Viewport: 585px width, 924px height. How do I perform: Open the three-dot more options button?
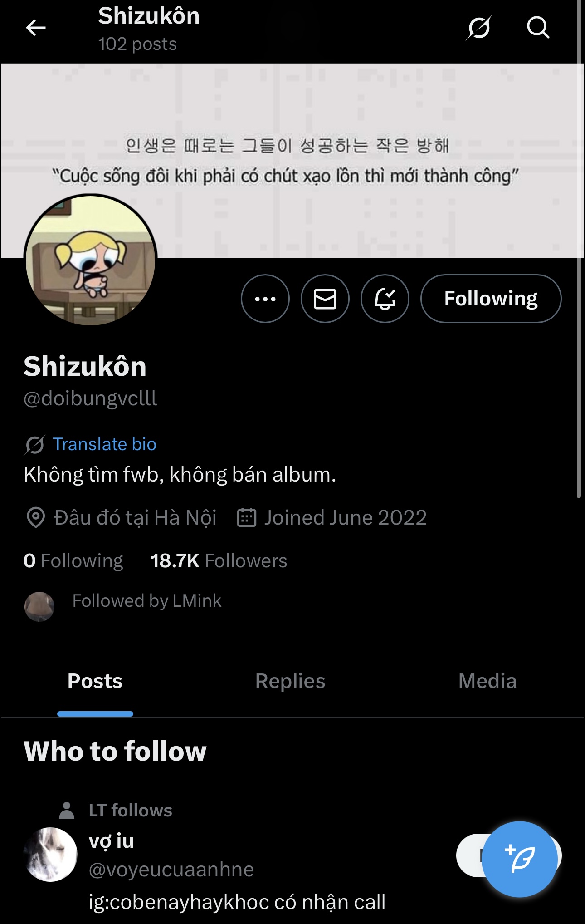[x=265, y=299]
